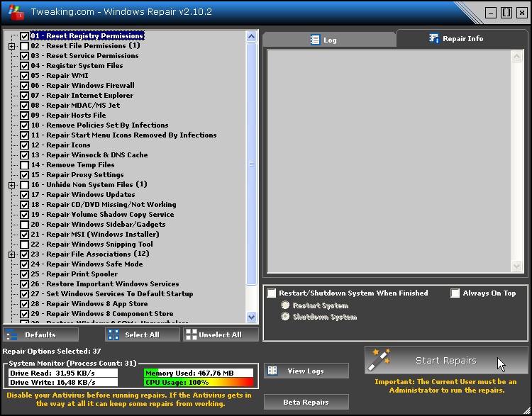This screenshot has height=416, width=532.
Task: Open View Logs
Action: [306, 371]
